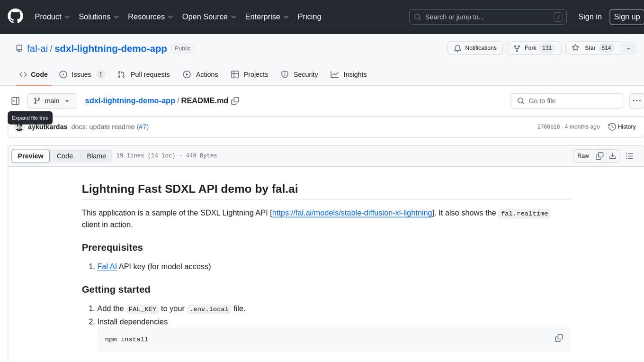Screen dimensions: 644x362
Task: Open the Sign up page
Action: [626, 17]
